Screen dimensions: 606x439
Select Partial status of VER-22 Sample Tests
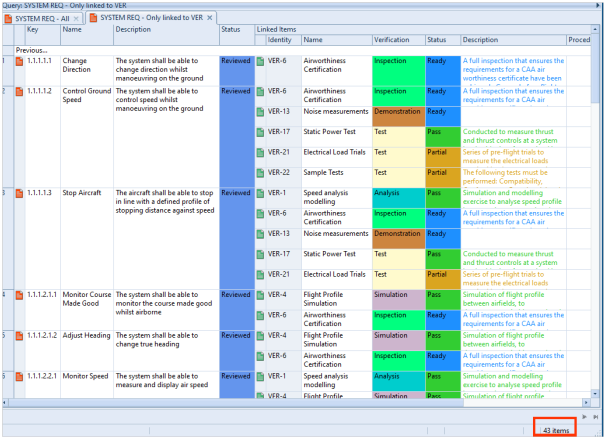443,177
